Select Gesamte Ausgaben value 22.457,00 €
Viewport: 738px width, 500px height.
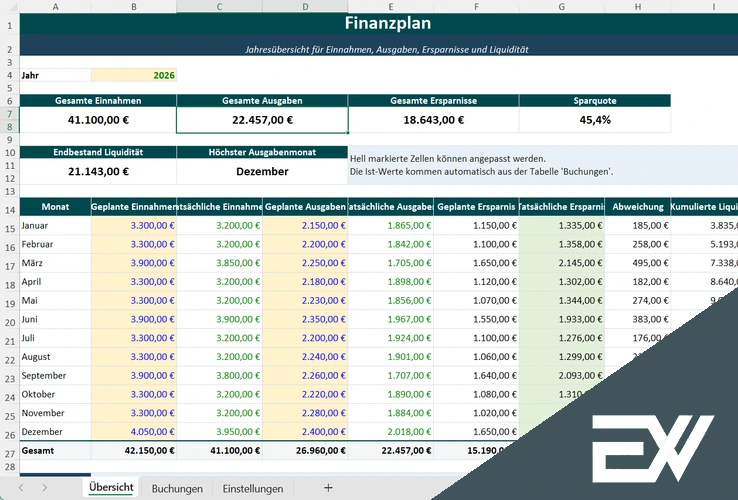point(262,120)
